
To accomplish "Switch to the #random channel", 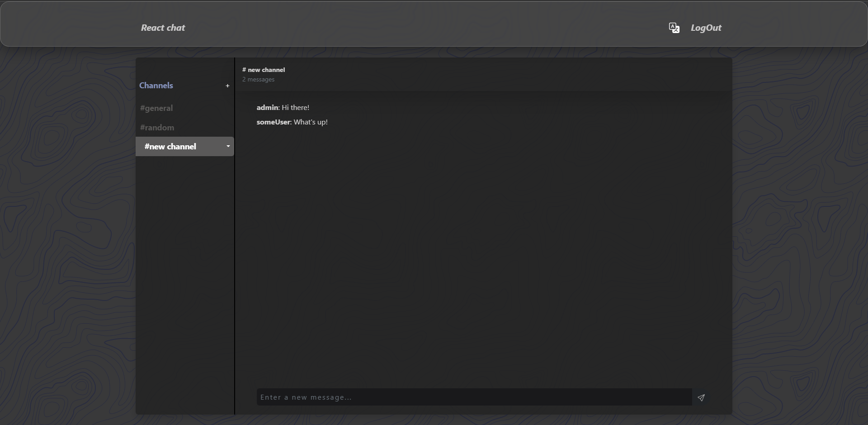I will point(157,128).
